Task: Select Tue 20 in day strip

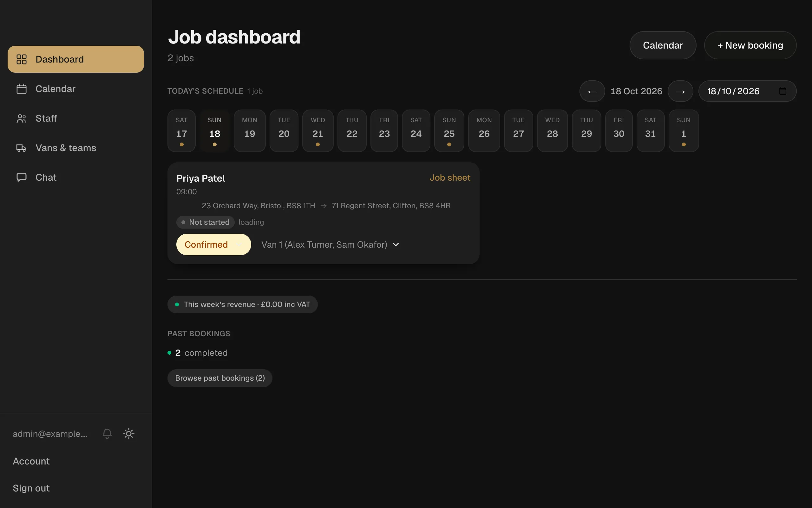Action: pyautogui.click(x=284, y=131)
